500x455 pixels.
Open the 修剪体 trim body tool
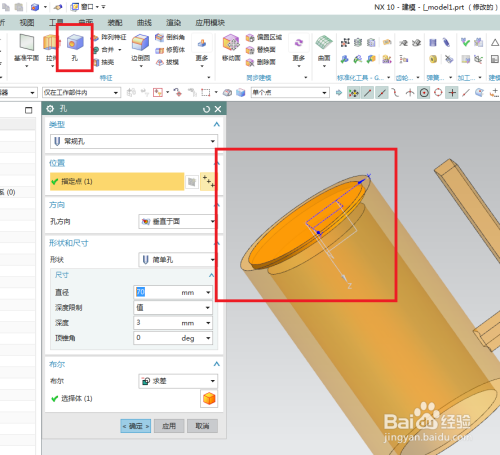pyautogui.click(x=170, y=50)
